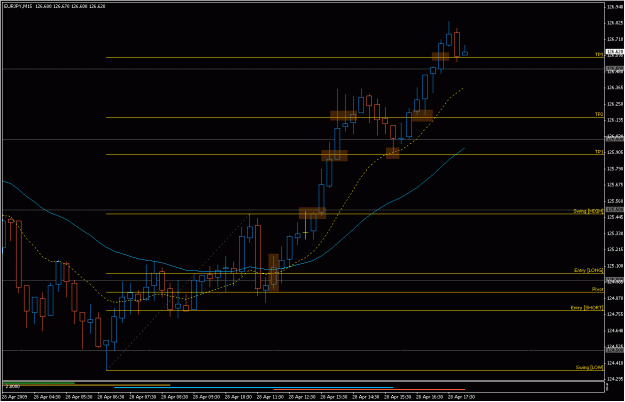Click the 28 Apr 11:00 time label
This screenshot has width=625, height=402.
point(270,397)
